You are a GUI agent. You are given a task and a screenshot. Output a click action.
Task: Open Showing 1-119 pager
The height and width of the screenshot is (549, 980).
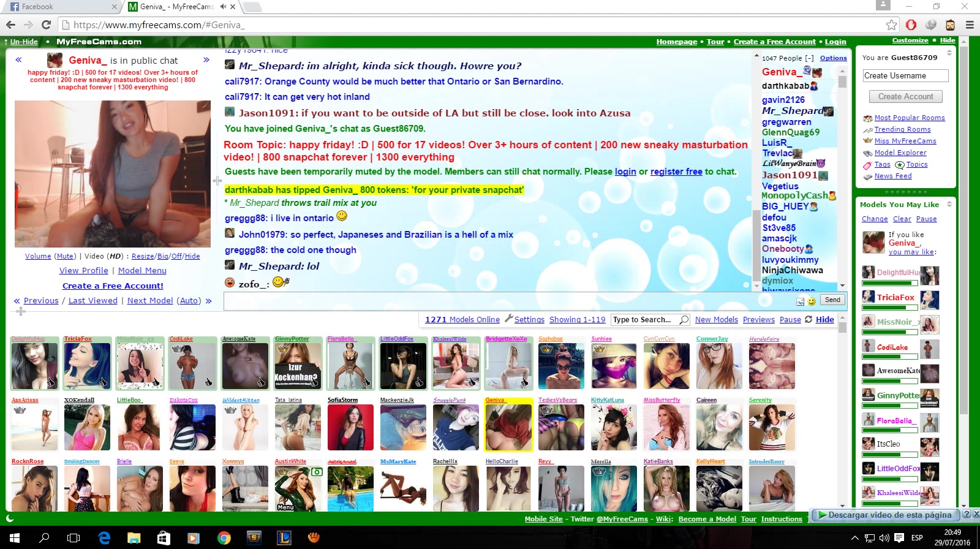pyautogui.click(x=577, y=319)
